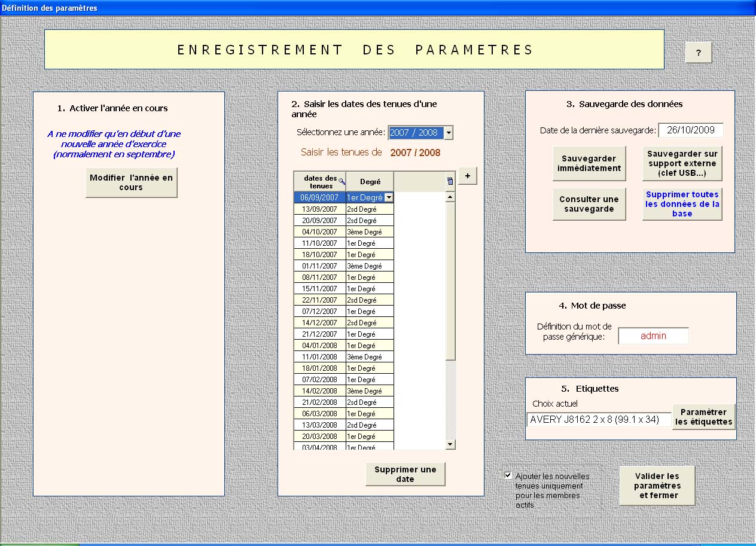Image resolution: width=756 pixels, height=546 pixels.
Task: Click the scrollbar down arrow in dates table
Action: click(x=450, y=444)
